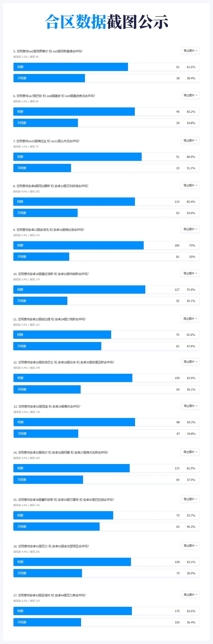213x644 pixels.
Task: Click question 7 text about ios10服佛拉丝
Action: point(46,141)
